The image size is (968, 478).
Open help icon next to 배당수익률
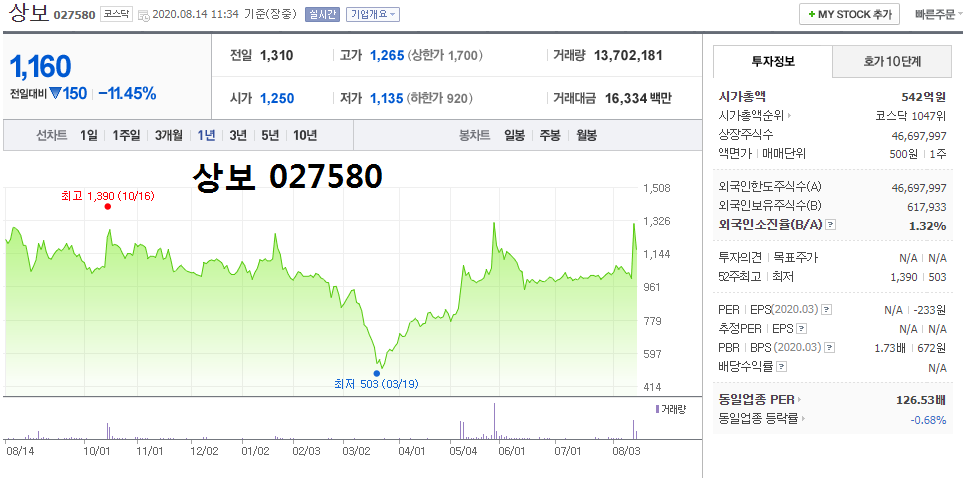(x=782, y=367)
